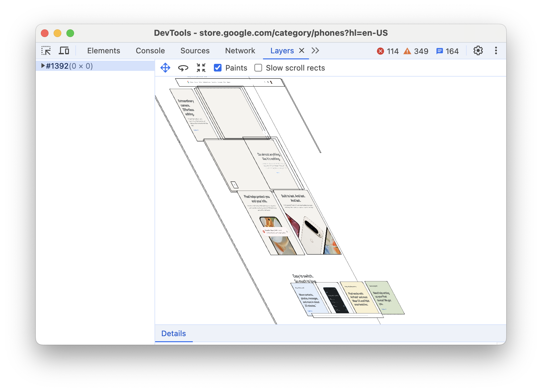Click the Reset transform icon
This screenshot has height=392, width=542.
tap(201, 68)
